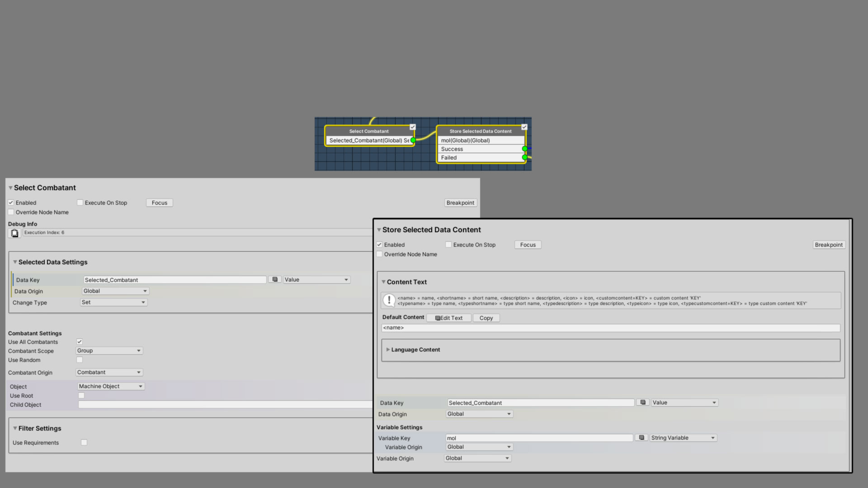This screenshot has height=488, width=868.
Task: Open Data Origin dropdown in Store Selected Data Content
Action: [480, 414]
